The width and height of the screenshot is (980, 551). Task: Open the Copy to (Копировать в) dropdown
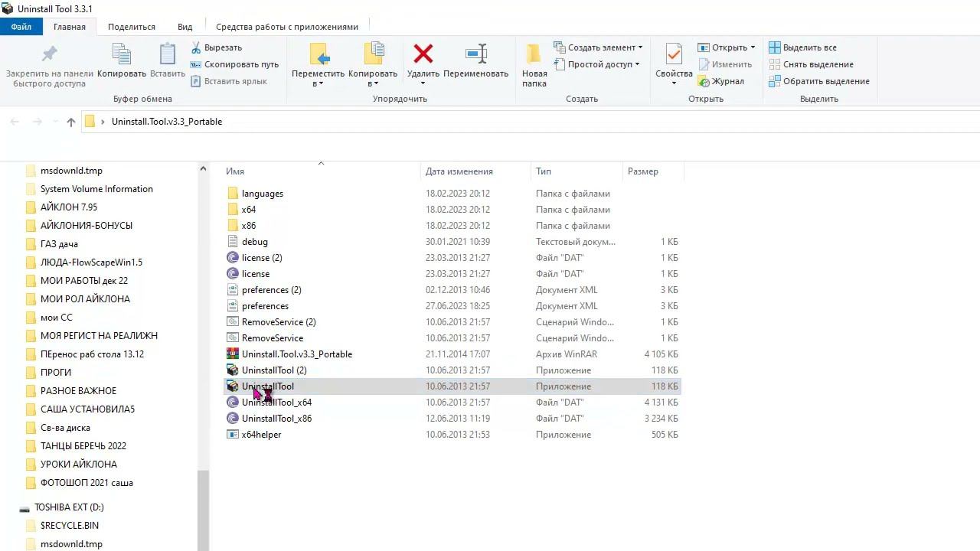click(x=373, y=79)
